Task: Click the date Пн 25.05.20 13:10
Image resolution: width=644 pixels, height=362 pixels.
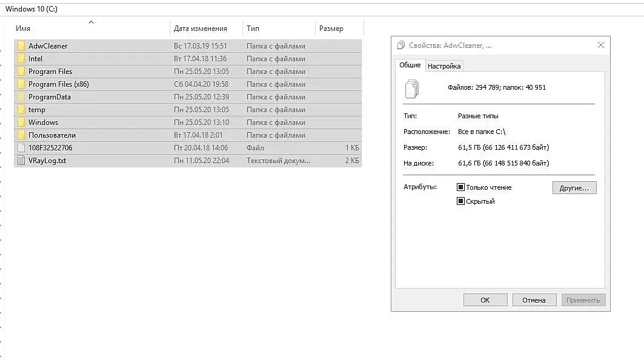Action: tap(201, 122)
